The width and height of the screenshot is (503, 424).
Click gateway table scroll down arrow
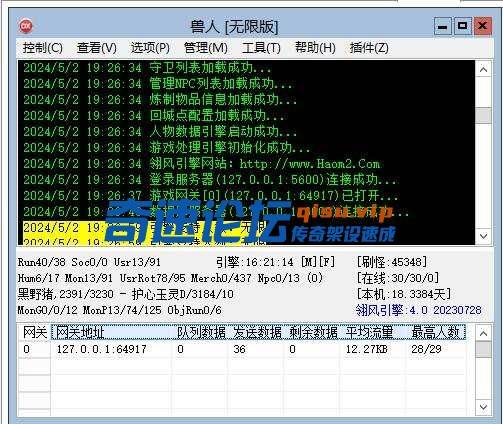point(483,407)
